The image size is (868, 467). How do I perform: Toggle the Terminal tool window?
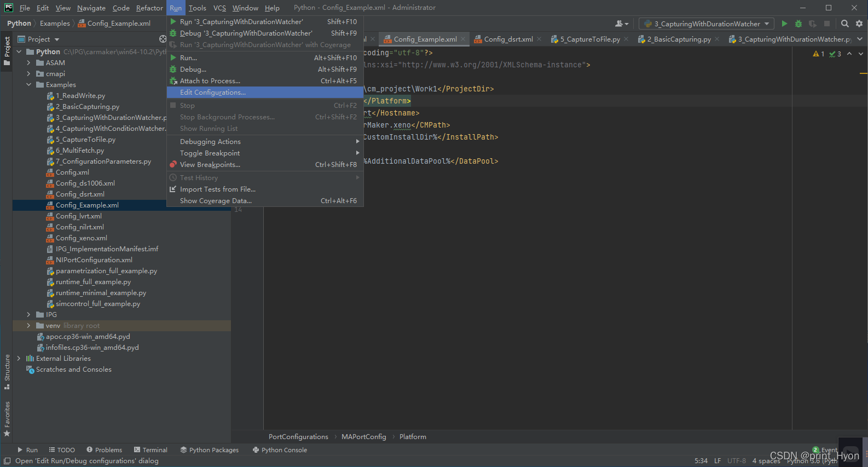(x=151, y=450)
